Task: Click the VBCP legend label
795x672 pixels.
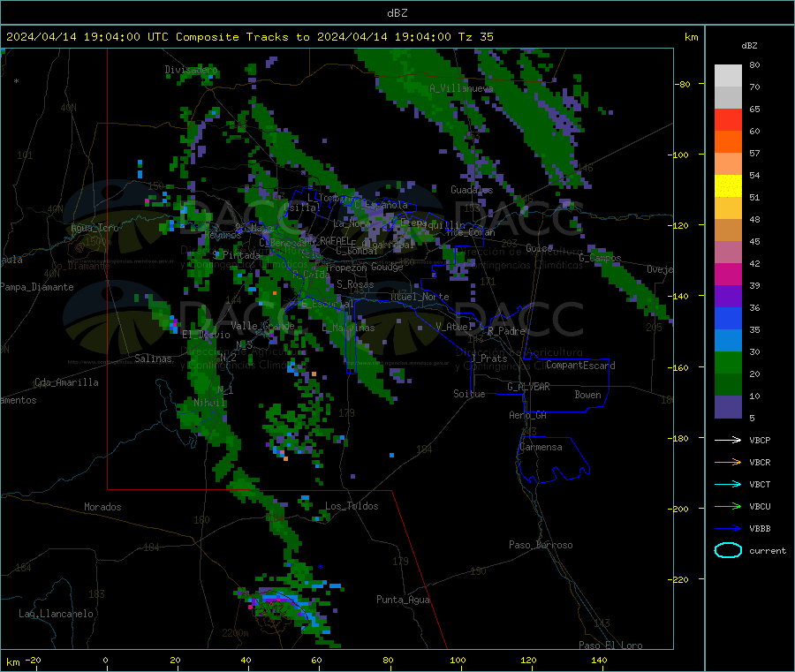Action: pos(760,440)
